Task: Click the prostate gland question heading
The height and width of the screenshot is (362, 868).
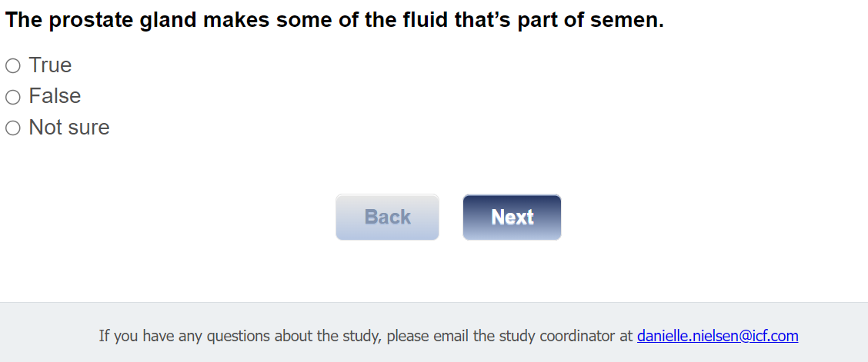Action: click(x=334, y=21)
